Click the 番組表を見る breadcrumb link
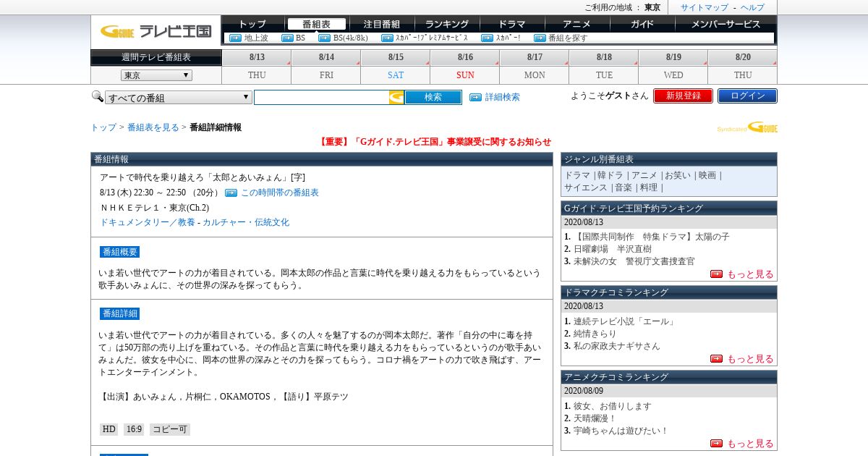Image resolution: width=868 pixels, height=456 pixels. (x=153, y=127)
